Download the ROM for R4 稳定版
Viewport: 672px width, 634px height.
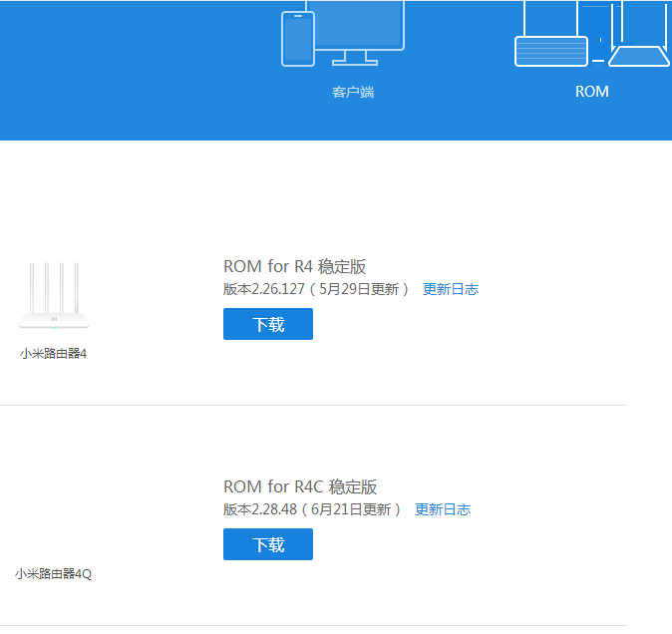[268, 324]
